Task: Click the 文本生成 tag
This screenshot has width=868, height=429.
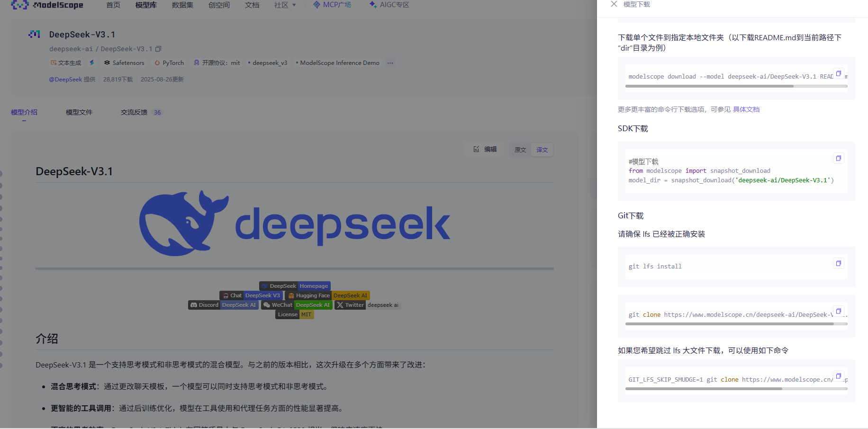Action: (66, 63)
